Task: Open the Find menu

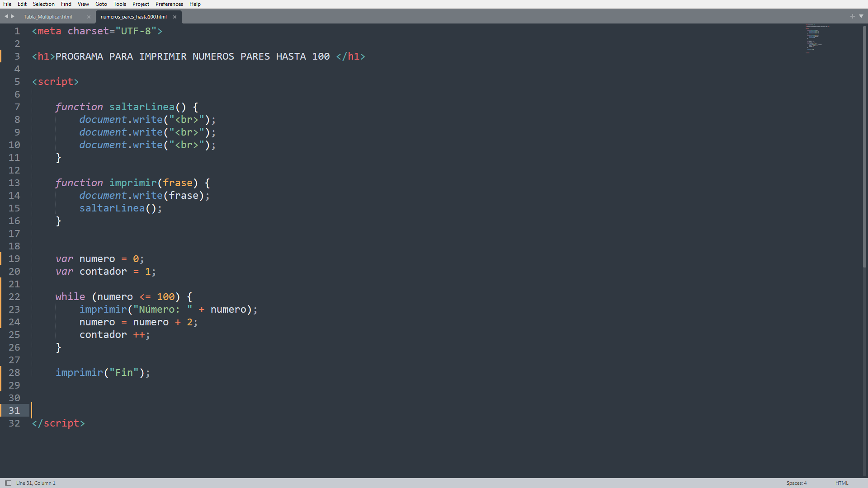Action: 66,4
